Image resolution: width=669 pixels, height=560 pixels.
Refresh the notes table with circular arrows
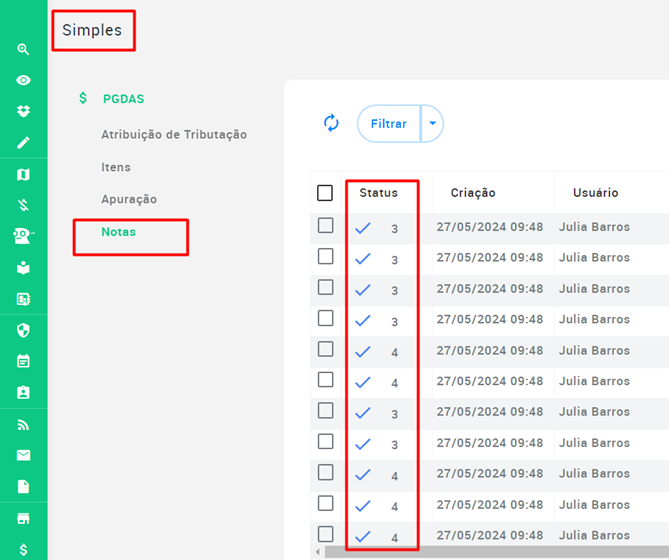tap(331, 123)
